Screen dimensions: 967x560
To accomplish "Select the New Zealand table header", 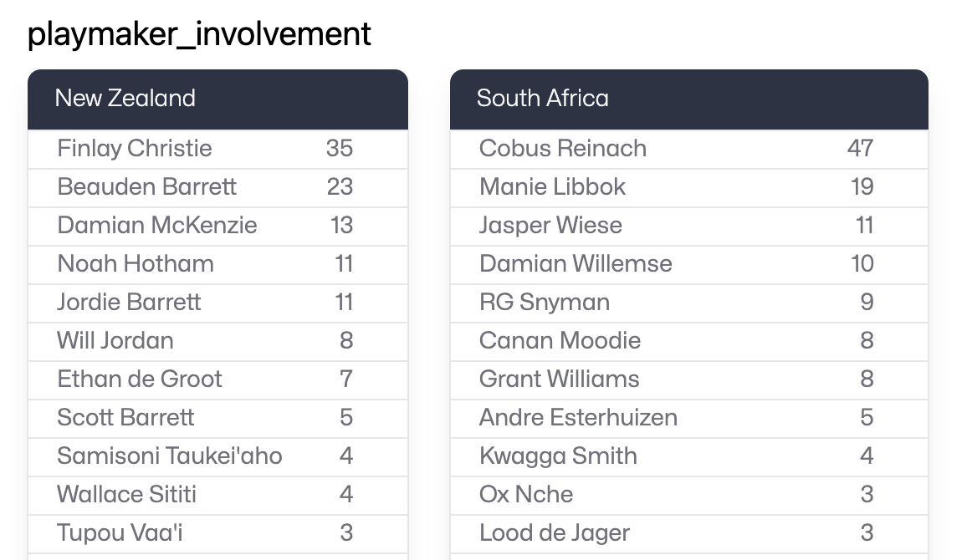I will (x=217, y=99).
